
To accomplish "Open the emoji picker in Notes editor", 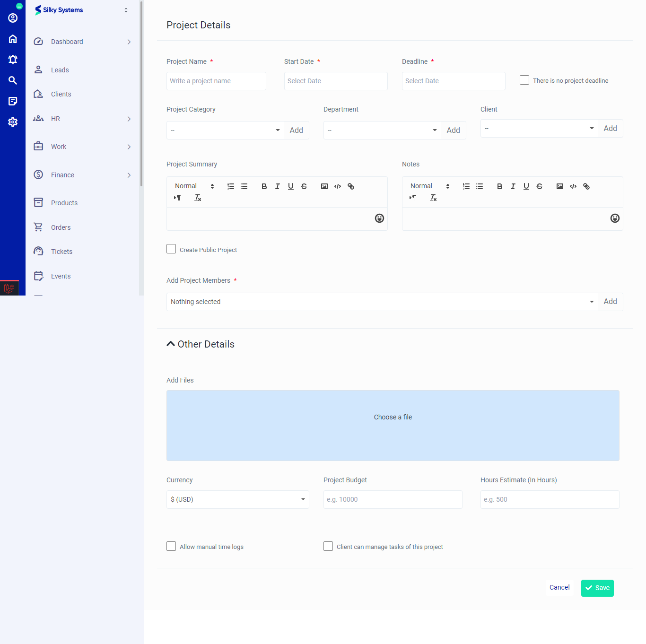I will [x=615, y=218].
